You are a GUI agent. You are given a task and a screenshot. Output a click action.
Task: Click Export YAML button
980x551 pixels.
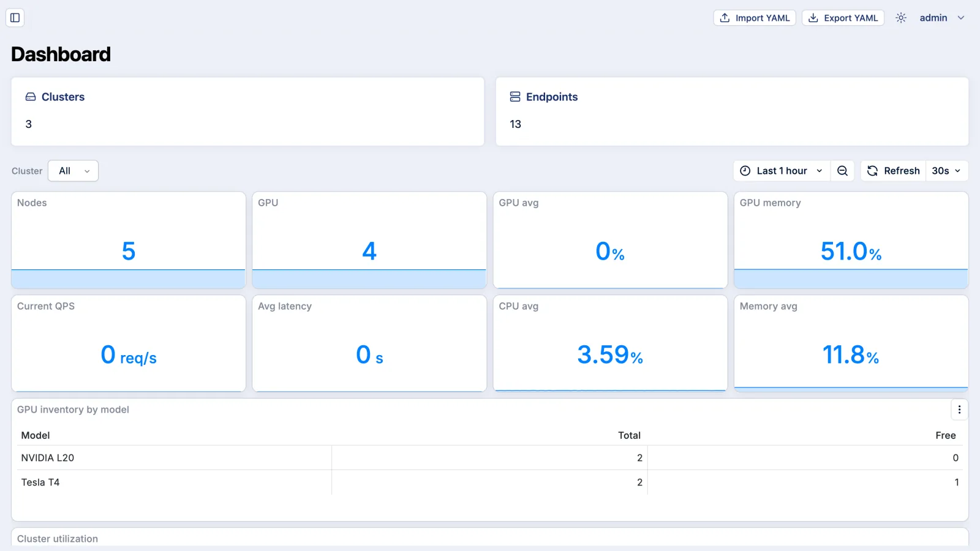(843, 18)
